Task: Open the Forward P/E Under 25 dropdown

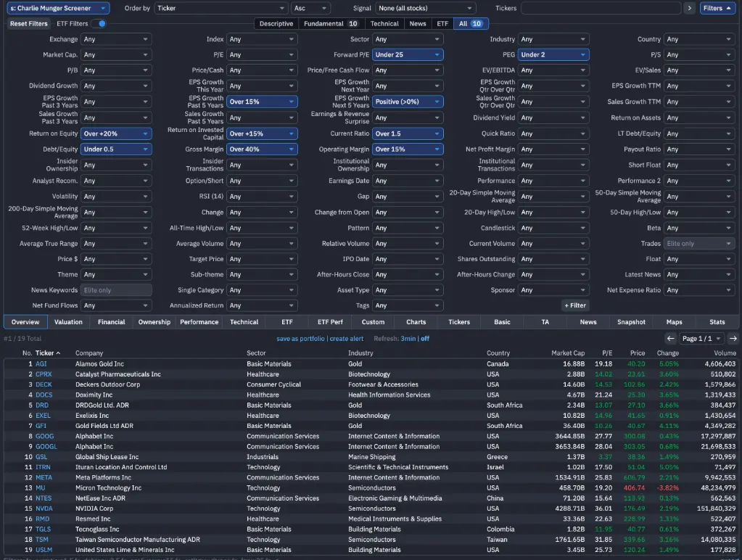Action: [x=408, y=54]
